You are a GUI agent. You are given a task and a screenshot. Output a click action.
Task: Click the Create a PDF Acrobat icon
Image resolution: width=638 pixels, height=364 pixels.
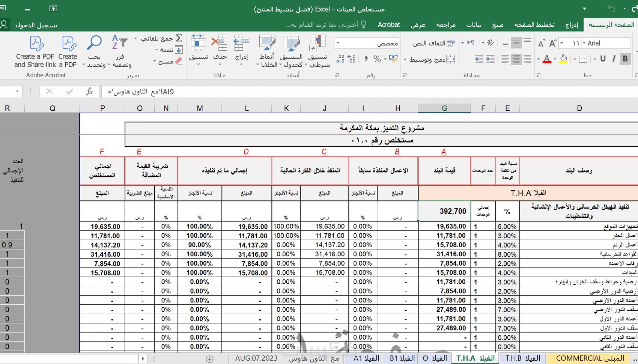pyautogui.click(x=68, y=44)
